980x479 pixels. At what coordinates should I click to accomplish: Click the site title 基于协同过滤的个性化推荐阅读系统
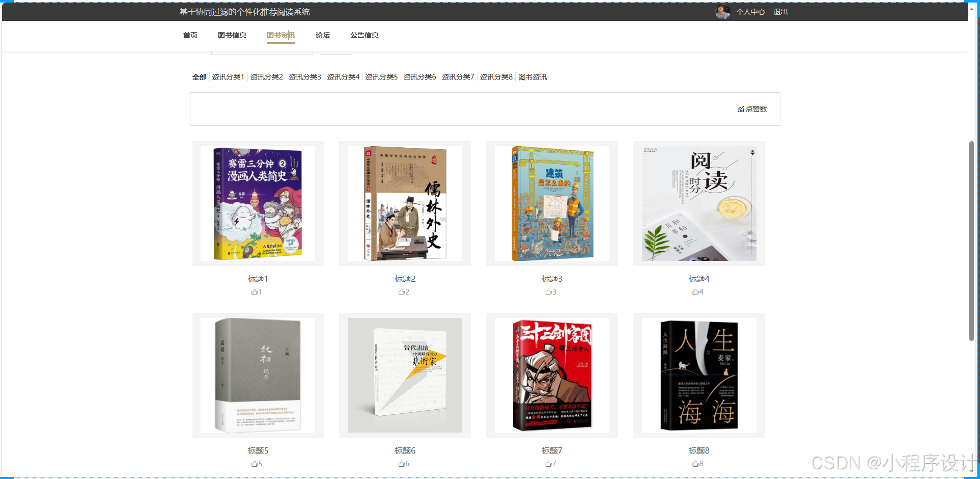(244, 12)
